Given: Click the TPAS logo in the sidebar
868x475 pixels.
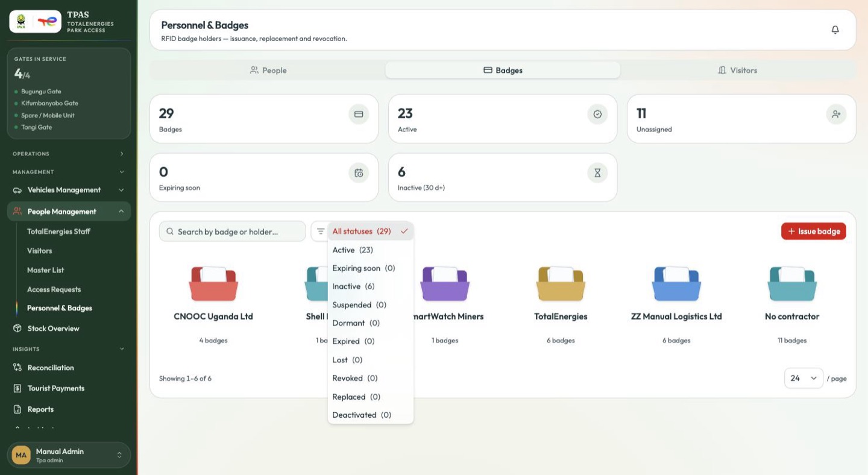Looking at the screenshot, I should [x=36, y=22].
